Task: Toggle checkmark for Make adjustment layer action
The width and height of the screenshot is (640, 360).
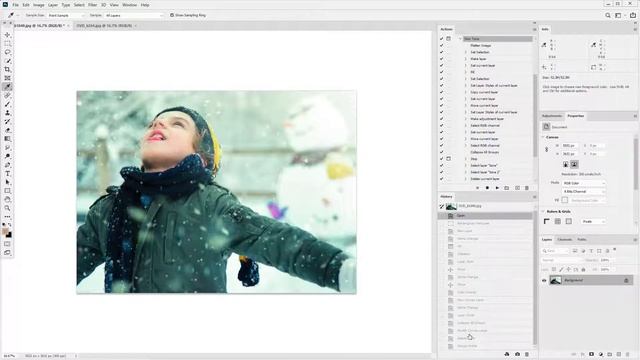Action: click(x=441, y=119)
